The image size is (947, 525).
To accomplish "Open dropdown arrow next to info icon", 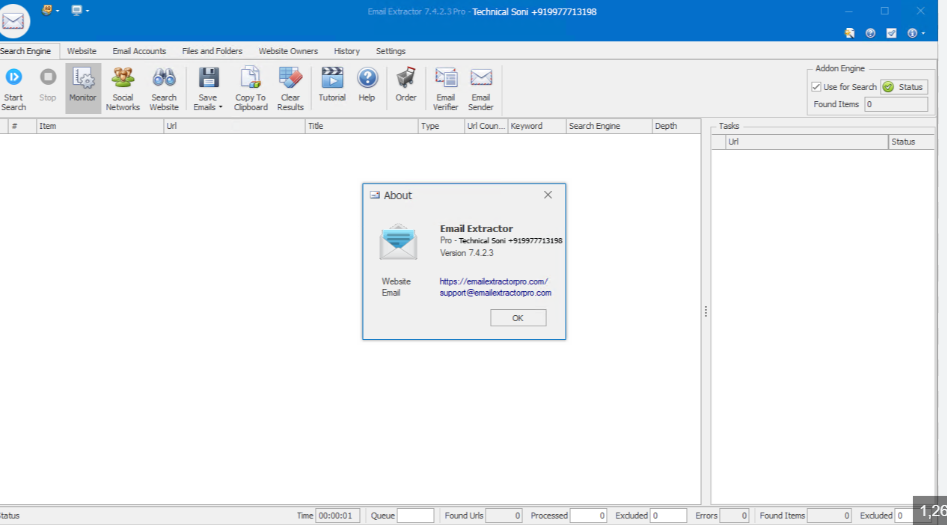I will (x=923, y=33).
